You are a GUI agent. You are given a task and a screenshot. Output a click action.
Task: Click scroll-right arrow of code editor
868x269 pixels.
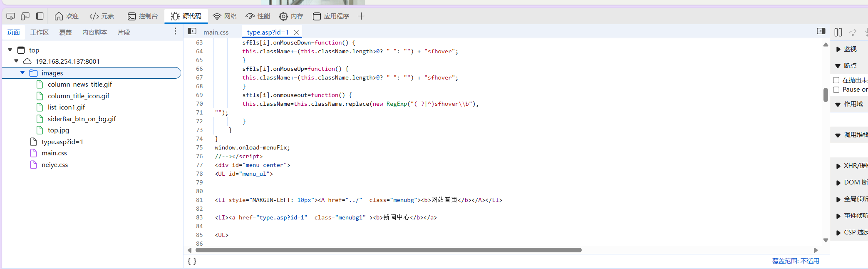pyautogui.click(x=816, y=250)
